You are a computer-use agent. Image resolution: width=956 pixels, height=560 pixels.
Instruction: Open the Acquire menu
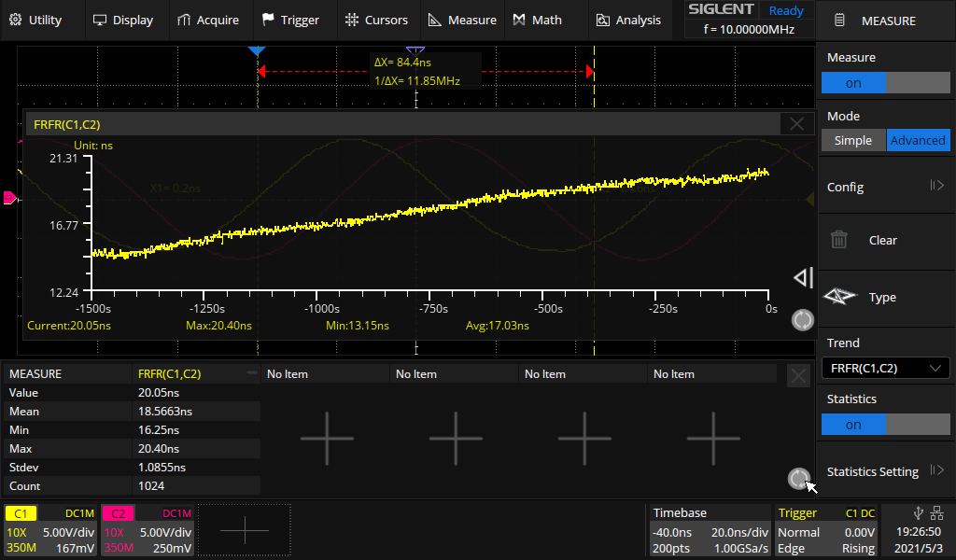coord(208,21)
